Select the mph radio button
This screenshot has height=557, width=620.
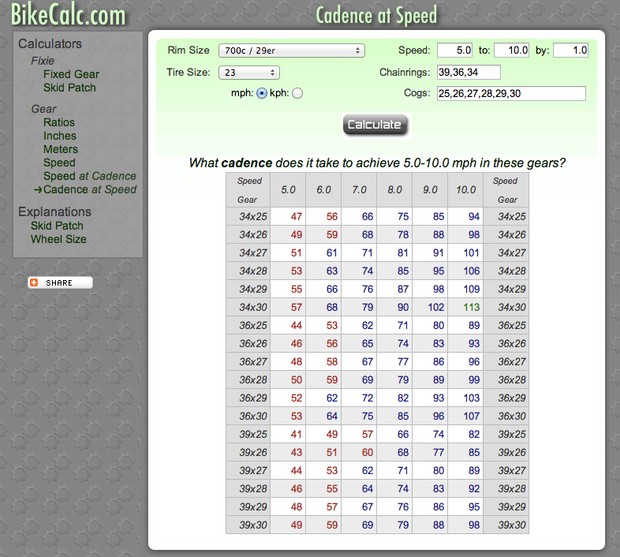261,93
